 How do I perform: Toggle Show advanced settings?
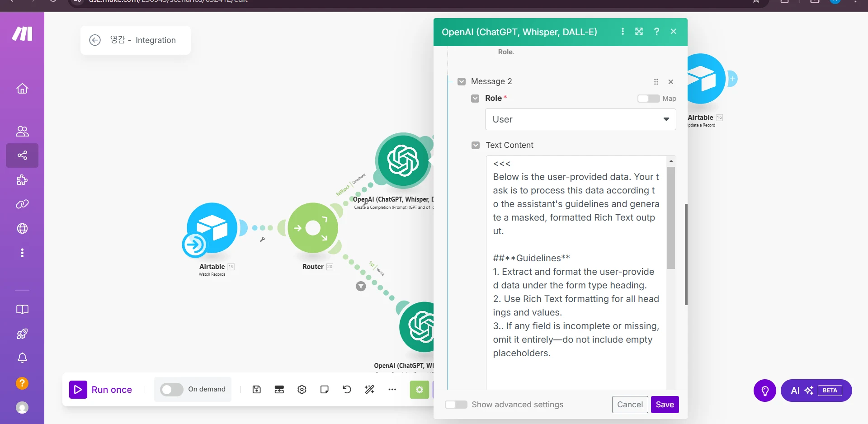pyautogui.click(x=456, y=405)
